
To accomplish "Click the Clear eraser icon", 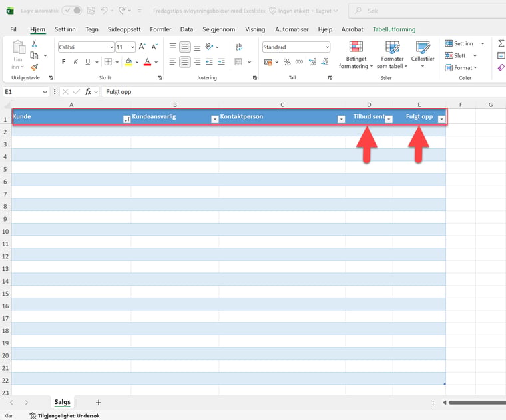I will [501, 67].
